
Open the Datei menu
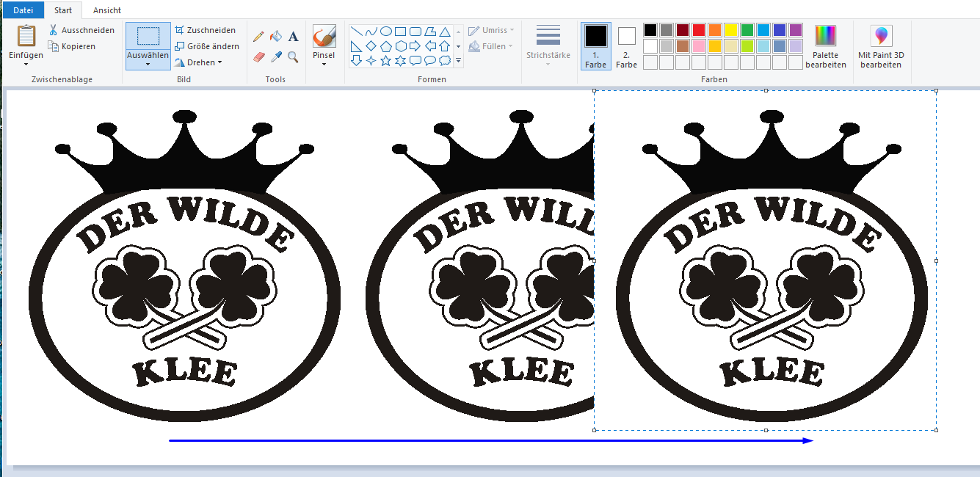click(23, 10)
